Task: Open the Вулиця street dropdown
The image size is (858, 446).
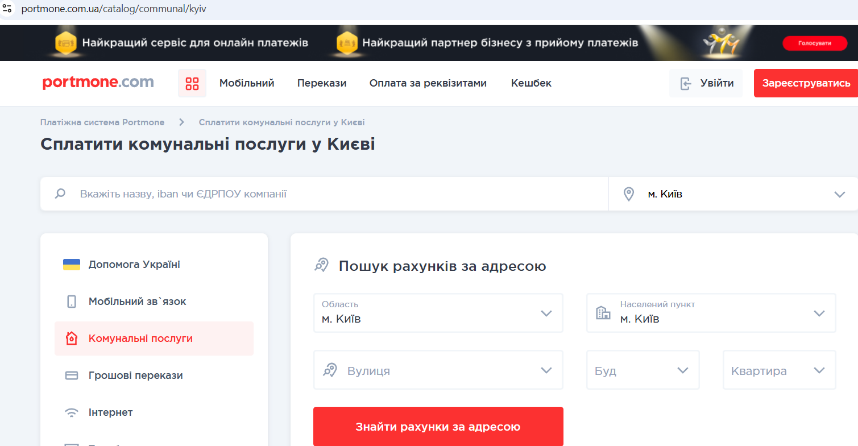Action: click(546, 370)
